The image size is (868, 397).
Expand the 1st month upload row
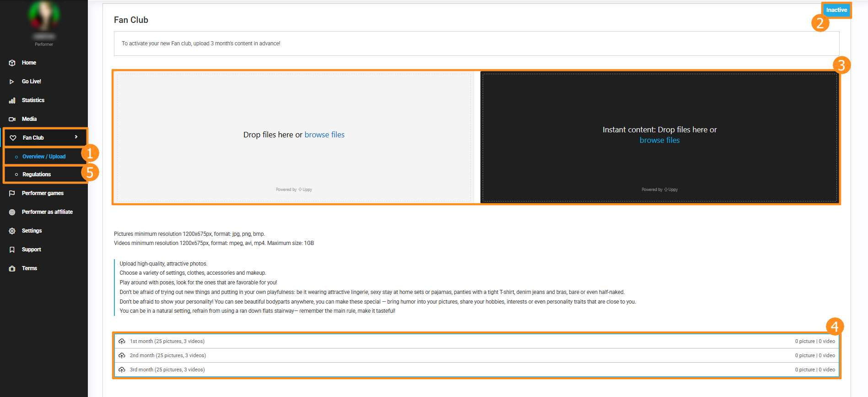tap(167, 341)
